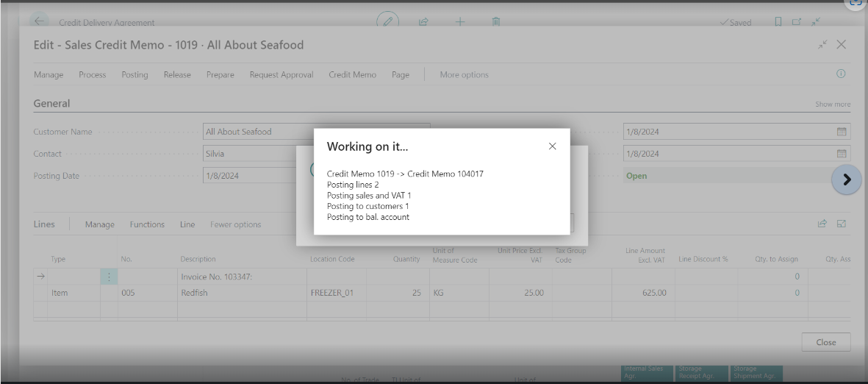
Task: Collapse Fewer options in Lines section
Action: 235,224
